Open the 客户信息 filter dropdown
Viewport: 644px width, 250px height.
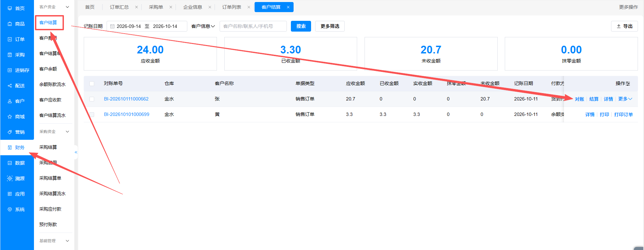(x=203, y=26)
